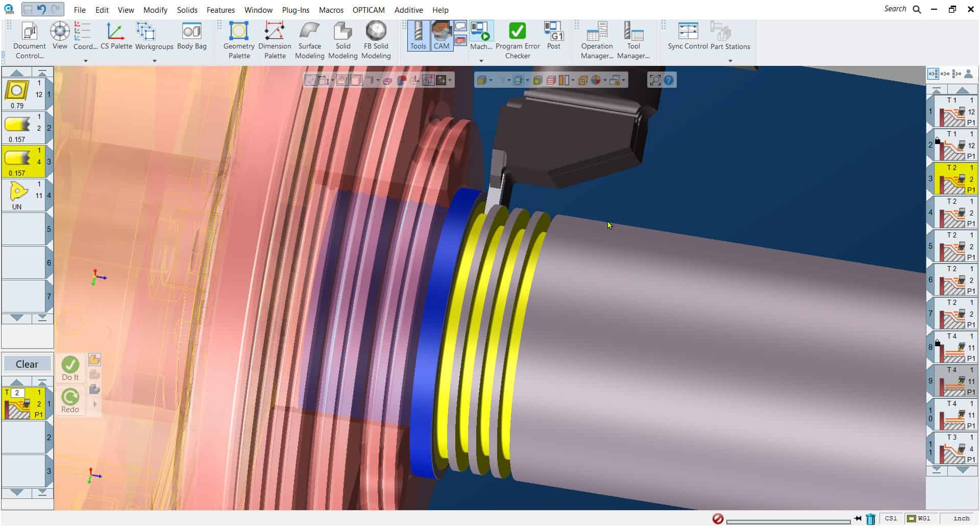Select highlighted operation tile 3 T2
This screenshot has height=527, width=980.
(955, 179)
